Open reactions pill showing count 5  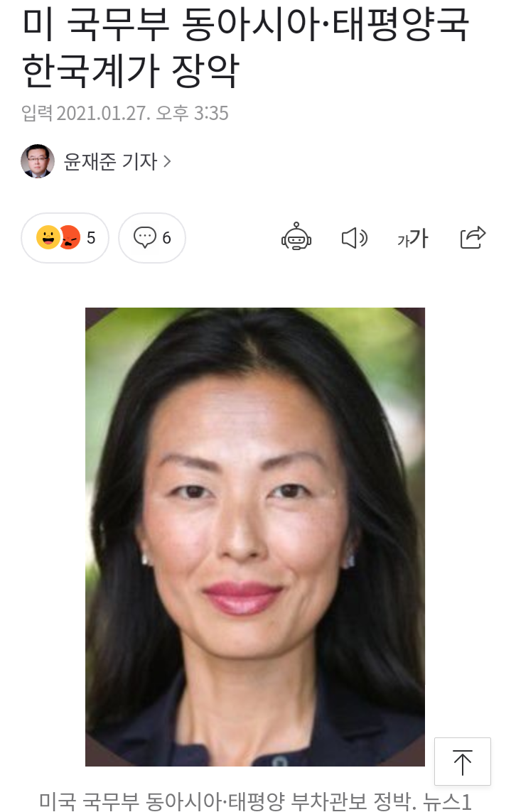click(65, 238)
